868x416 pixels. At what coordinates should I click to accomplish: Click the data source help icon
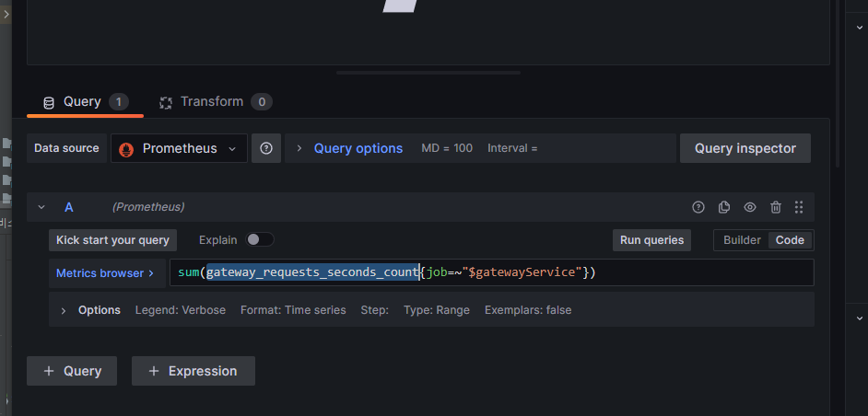point(266,148)
